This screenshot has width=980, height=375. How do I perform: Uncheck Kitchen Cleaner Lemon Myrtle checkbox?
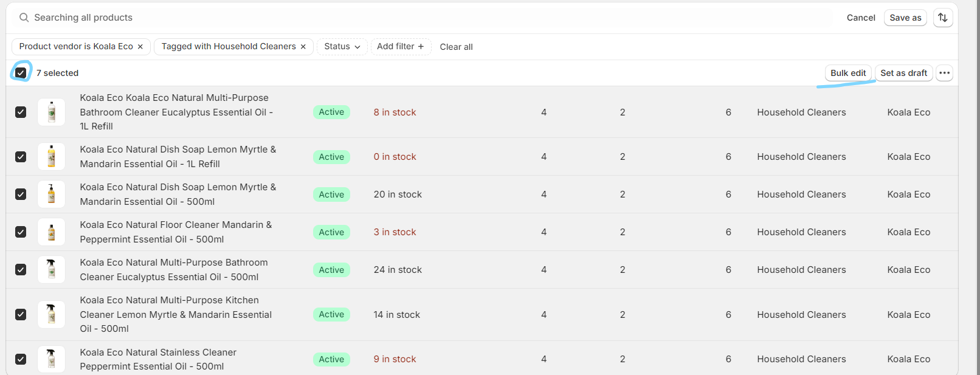click(x=21, y=314)
